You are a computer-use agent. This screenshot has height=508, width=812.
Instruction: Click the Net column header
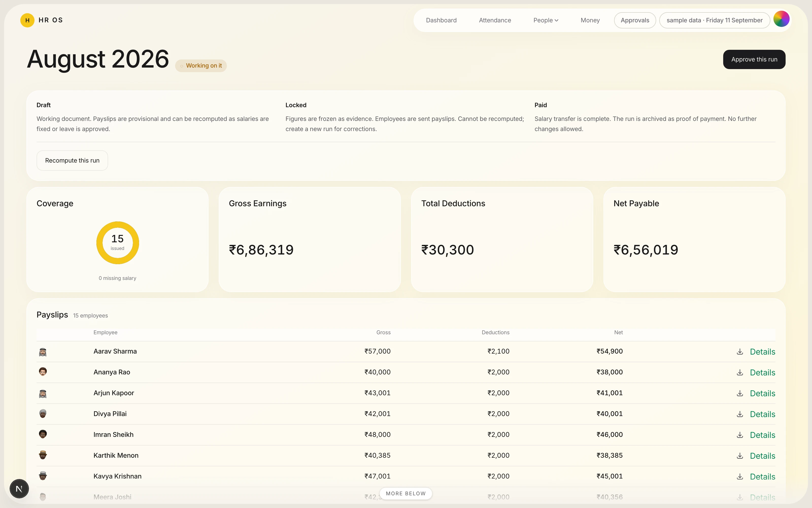click(618, 332)
